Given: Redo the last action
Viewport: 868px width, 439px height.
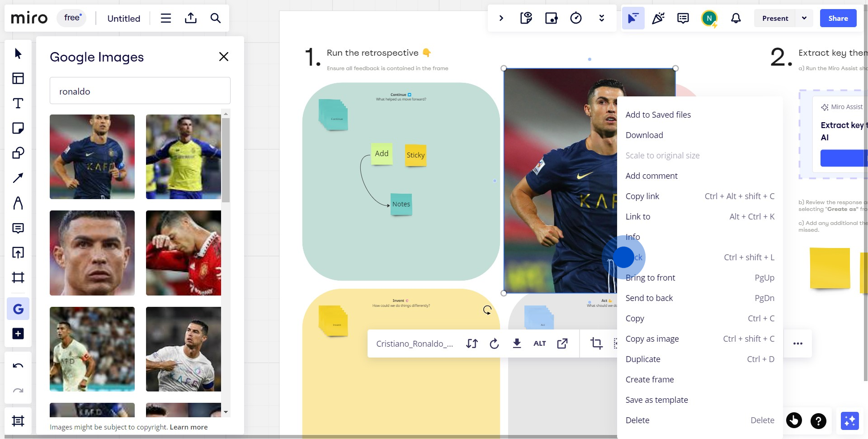Looking at the screenshot, I should pos(18,391).
